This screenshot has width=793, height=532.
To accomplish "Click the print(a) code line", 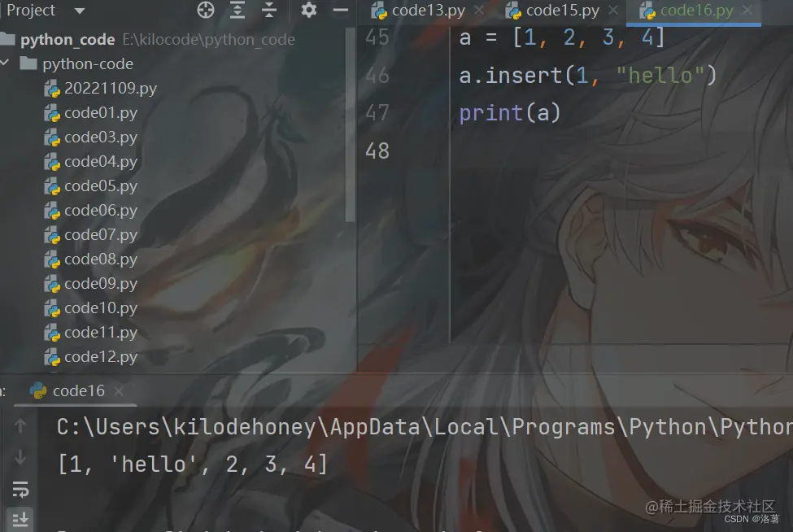I will [x=510, y=113].
